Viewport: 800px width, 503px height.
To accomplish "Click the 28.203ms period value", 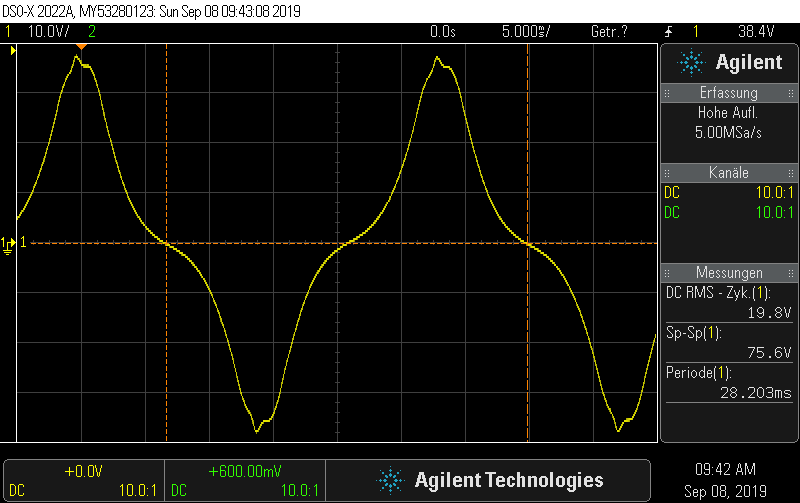I will (x=756, y=393).
